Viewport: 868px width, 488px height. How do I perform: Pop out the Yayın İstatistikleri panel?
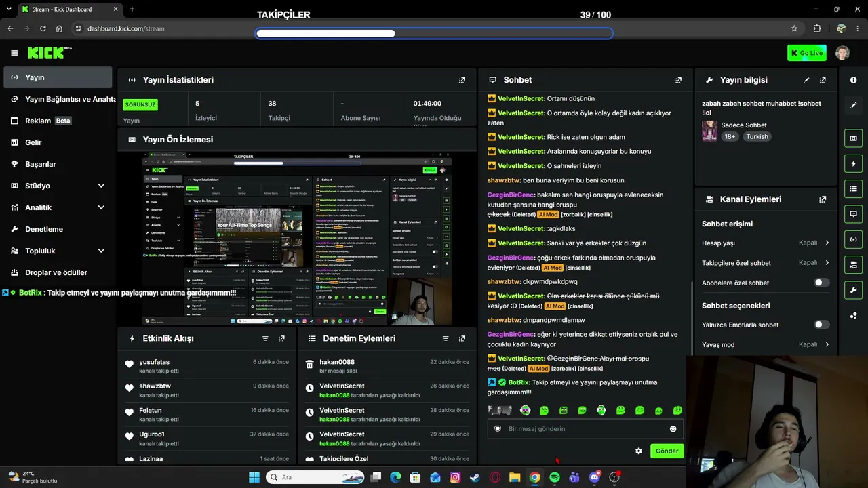(462, 80)
